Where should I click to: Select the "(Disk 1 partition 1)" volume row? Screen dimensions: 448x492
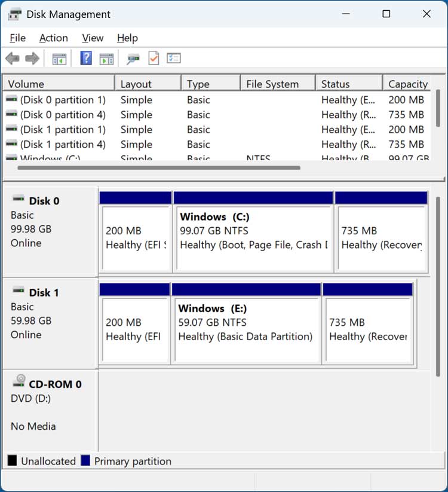(x=217, y=129)
